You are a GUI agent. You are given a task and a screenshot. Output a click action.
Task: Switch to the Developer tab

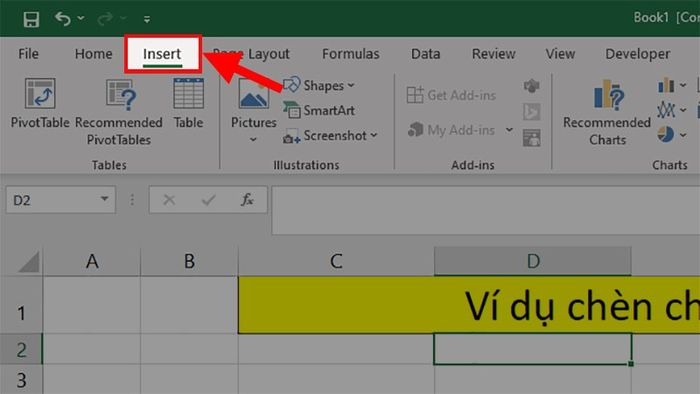click(638, 54)
